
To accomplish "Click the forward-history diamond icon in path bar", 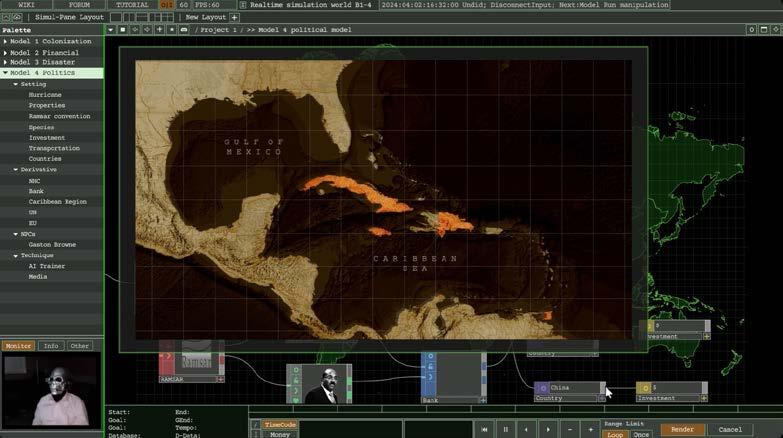I will pyautogui.click(x=147, y=30).
